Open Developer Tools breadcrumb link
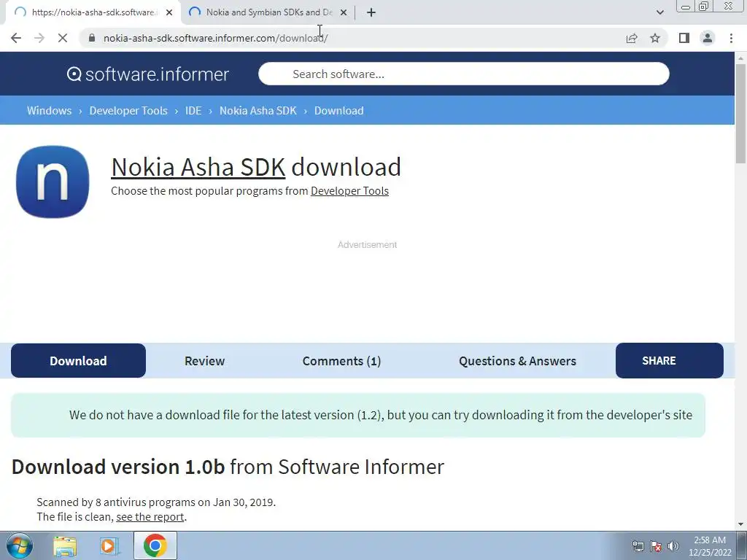This screenshot has height=560, width=747. click(x=128, y=111)
